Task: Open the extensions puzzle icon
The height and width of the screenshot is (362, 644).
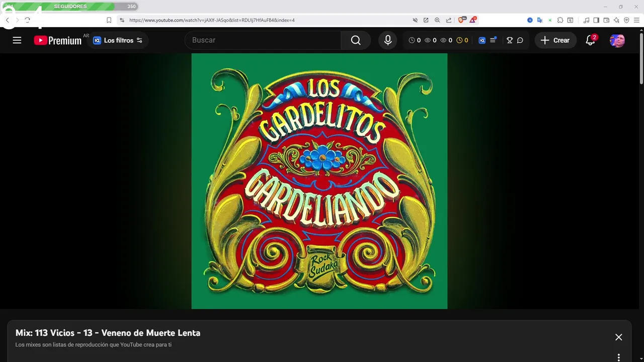Action: [x=560, y=20]
